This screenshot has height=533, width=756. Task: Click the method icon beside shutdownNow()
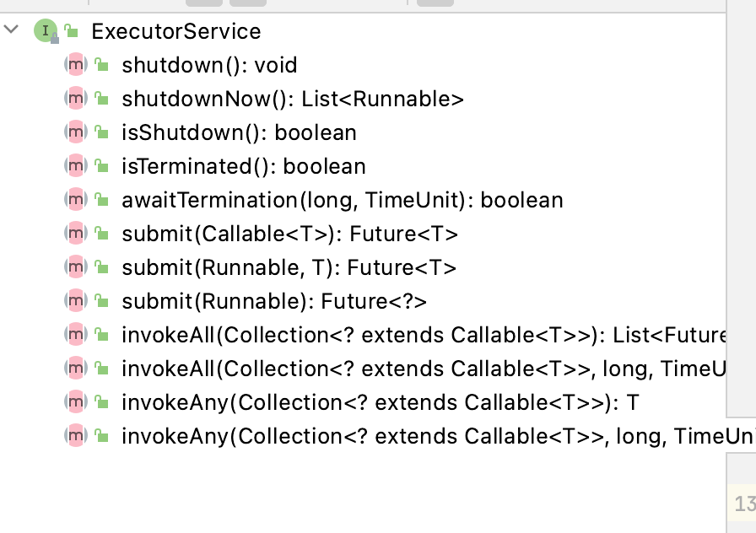[x=75, y=99]
